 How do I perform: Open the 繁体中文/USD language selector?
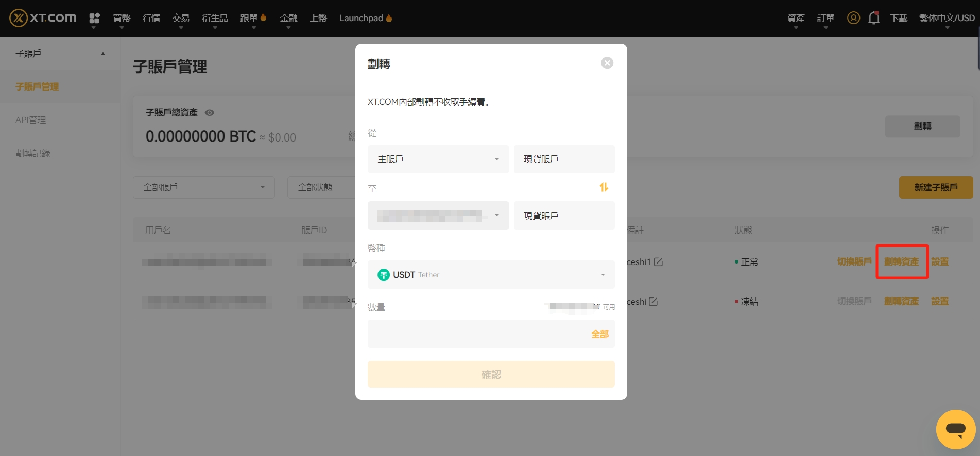[x=947, y=18]
